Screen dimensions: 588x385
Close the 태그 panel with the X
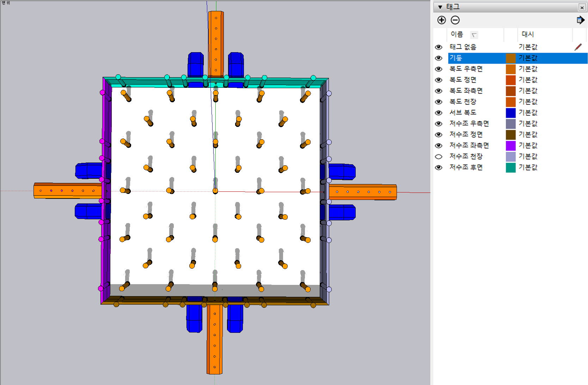582,7
